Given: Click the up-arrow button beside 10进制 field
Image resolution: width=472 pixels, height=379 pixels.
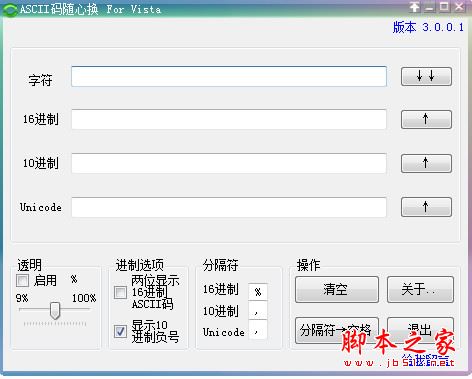Looking at the screenshot, I should tap(426, 163).
